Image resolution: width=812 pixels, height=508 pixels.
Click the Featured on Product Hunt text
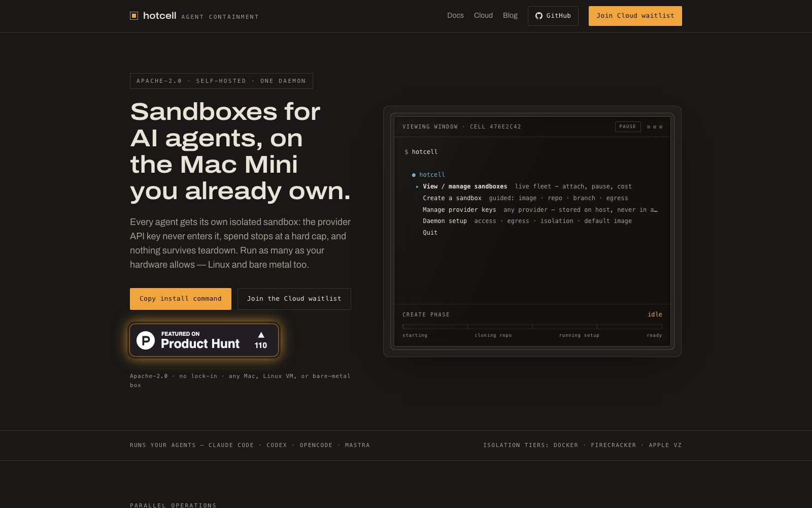point(200,340)
